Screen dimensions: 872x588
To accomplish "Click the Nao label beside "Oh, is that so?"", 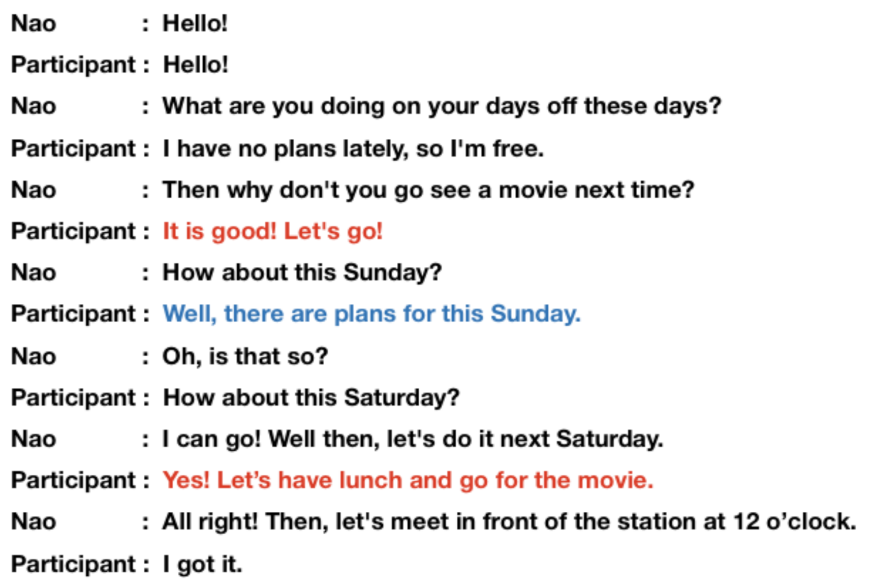I will click(34, 356).
